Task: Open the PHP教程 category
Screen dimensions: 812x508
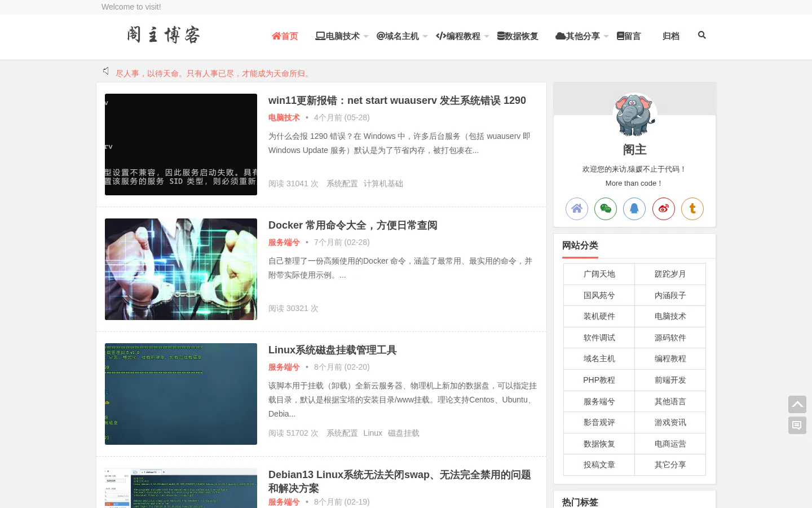Action: pyautogui.click(x=599, y=380)
